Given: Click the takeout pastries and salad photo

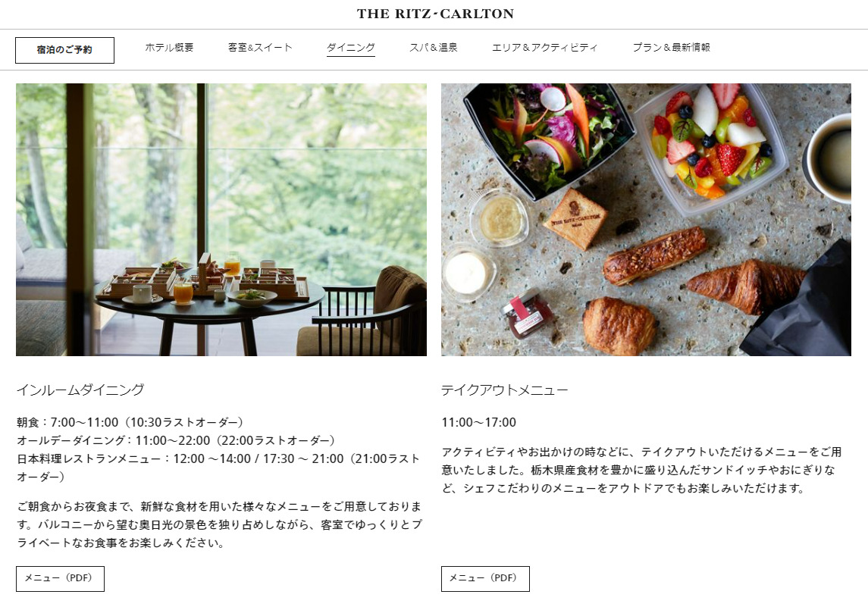Looking at the screenshot, I should 646,220.
